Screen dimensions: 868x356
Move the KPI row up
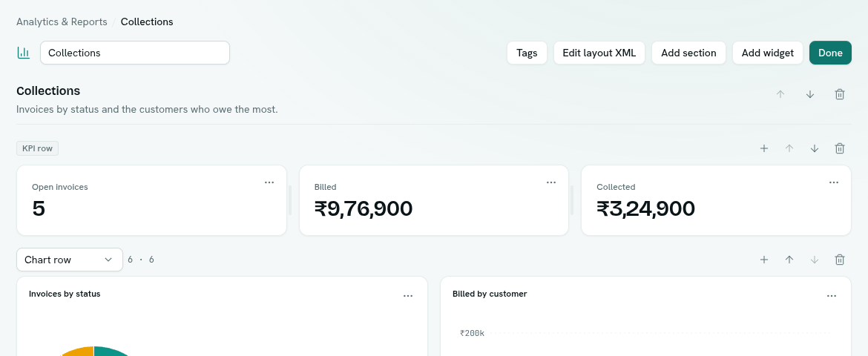coord(789,148)
